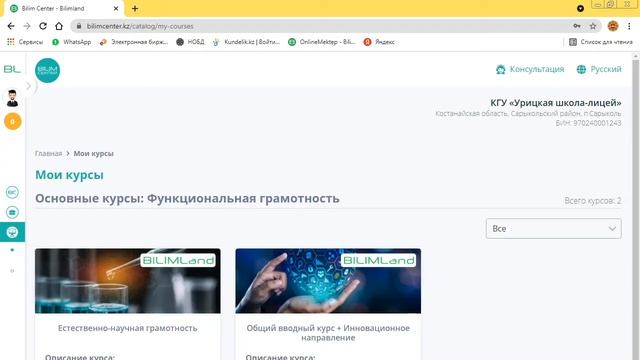This screenshot has width=640, height=360.
Task: Open saved password key icon in address bar
Action: tap(577, 26)
